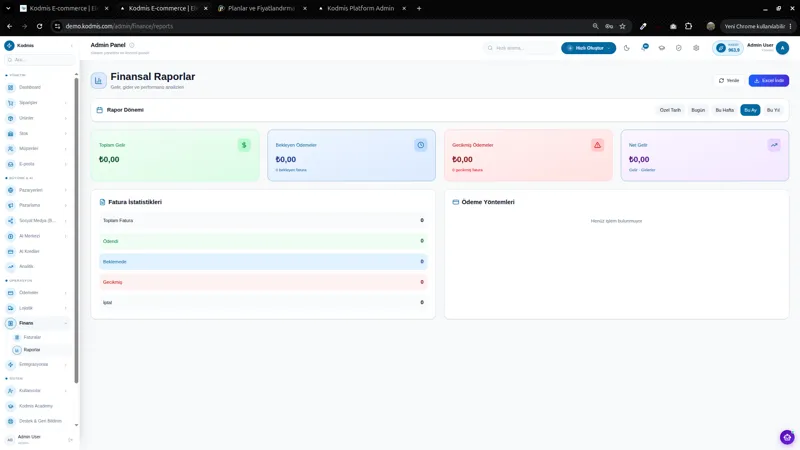The height and width of the screenshot is (450, 800).
Task: Open Ürünler in sidebar
Action: tap(26, 118)
